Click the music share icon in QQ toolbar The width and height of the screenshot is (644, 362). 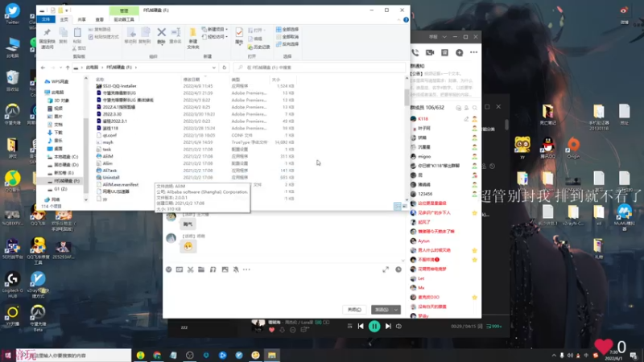(x=213, y=269)
